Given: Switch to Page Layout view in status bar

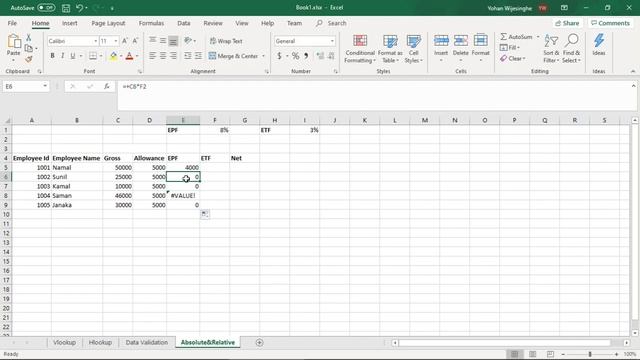Looking at the screenshot, I should click(x=532, y=354).
